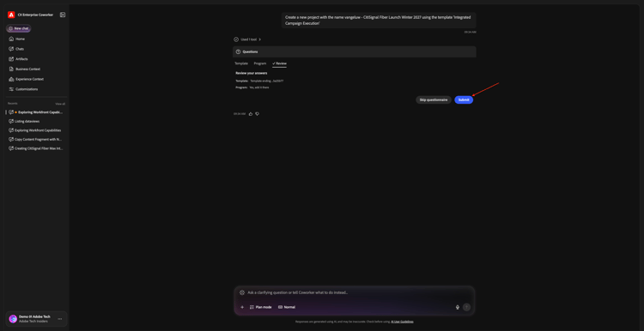
Task: Click the Adobe logo icon
Action: [11, 15]
